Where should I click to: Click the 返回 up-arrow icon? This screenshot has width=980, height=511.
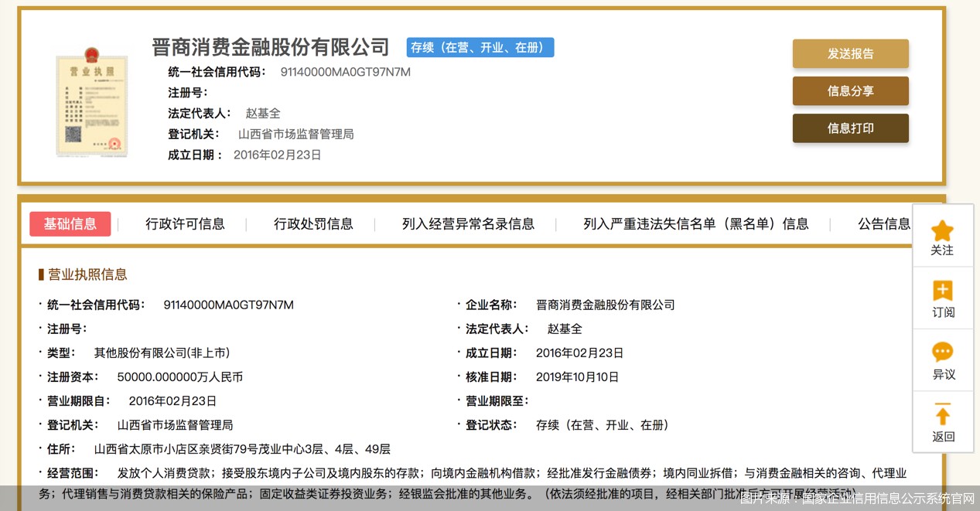(942, 414)
